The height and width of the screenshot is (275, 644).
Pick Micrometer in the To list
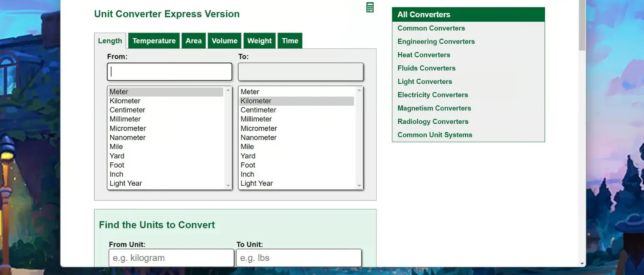(x=297, y=128)
